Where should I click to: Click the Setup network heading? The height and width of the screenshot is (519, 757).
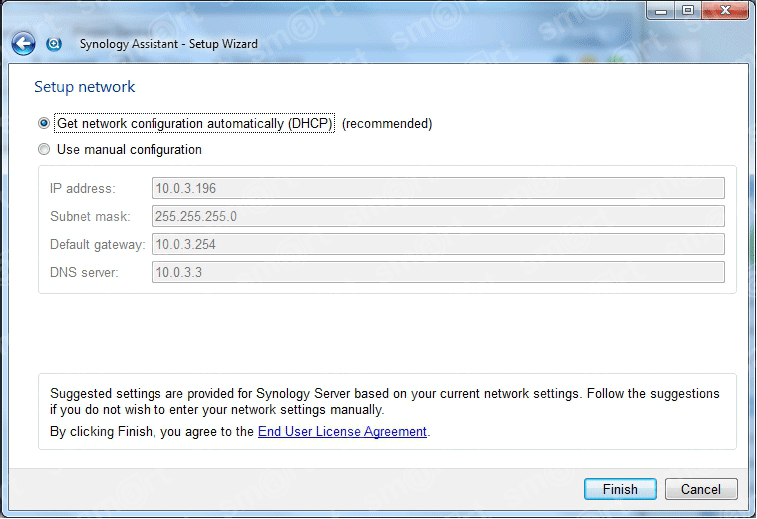pyautogui.click(x=84, y=87)
